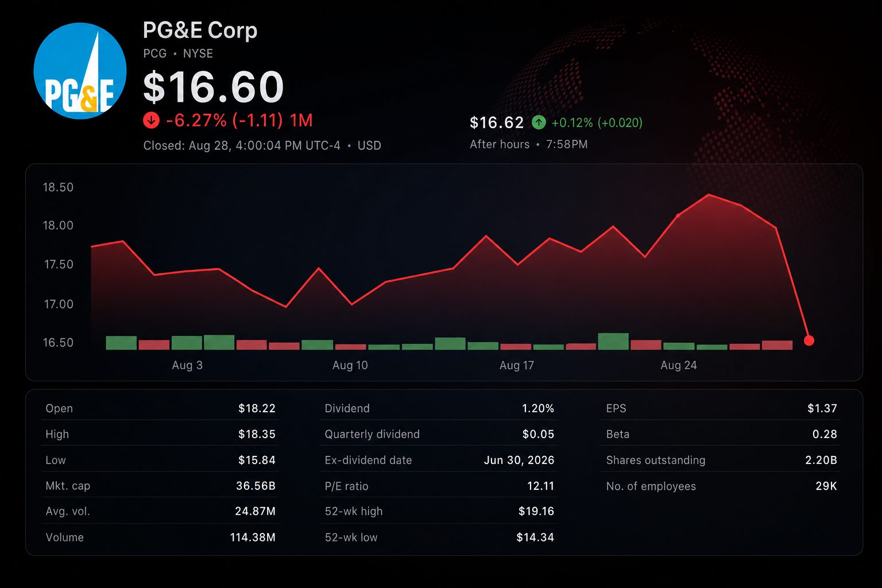Click the Quarterly dividend value $0.05
The image size is (882, 588).
539,434
